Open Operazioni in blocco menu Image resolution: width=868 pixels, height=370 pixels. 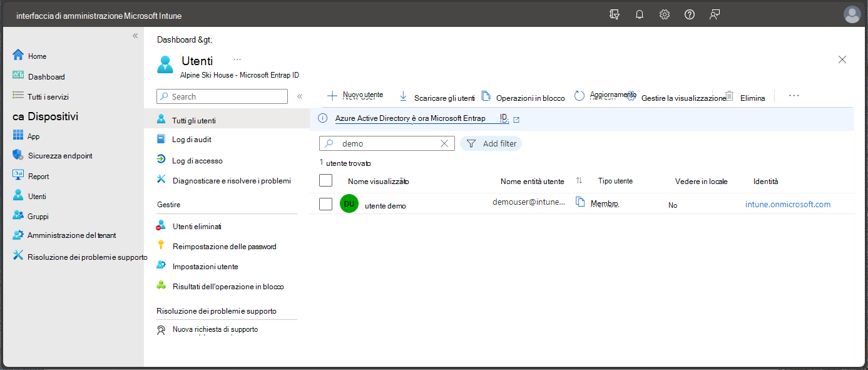coord(523,97)
